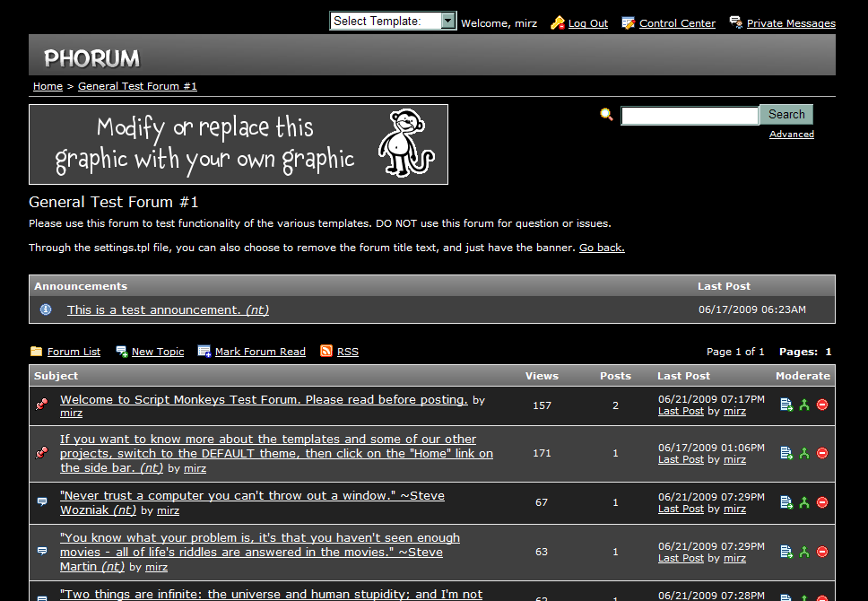Click the Views column header
The width and height of the screenshot is (868, 601).
point(542,376)
